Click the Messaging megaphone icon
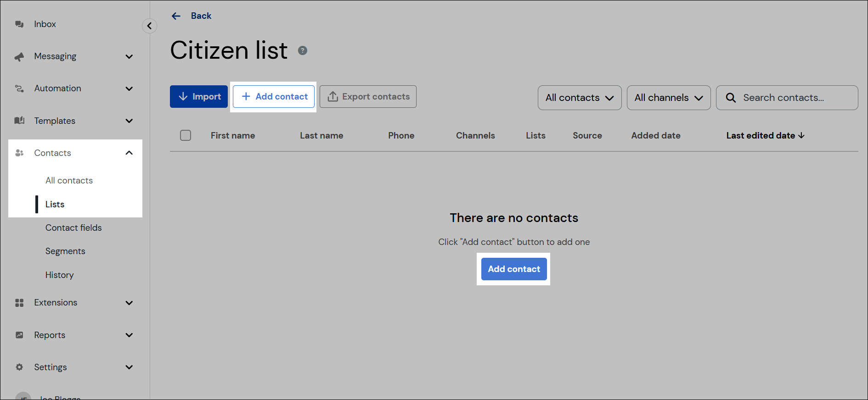868x400 pixels. 19,56
